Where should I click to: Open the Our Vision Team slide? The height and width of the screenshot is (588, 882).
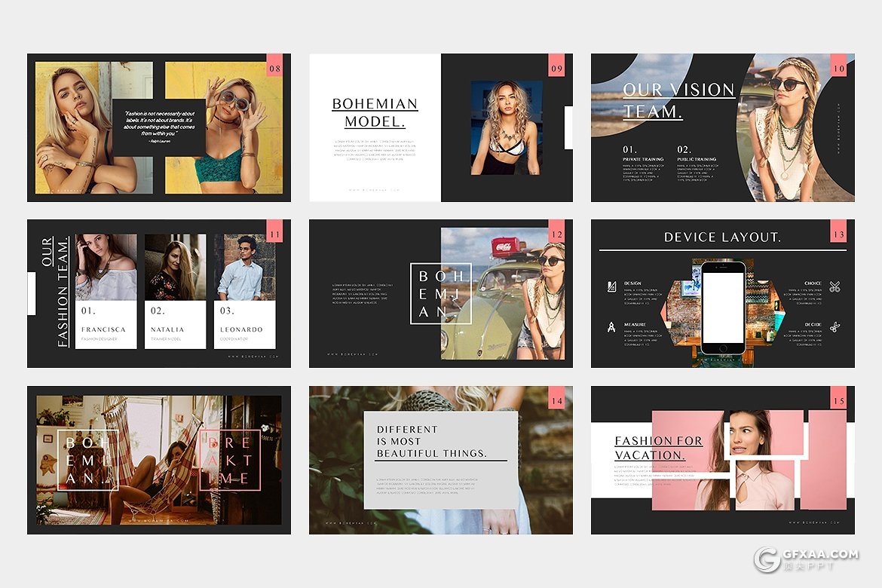point(722,127)
